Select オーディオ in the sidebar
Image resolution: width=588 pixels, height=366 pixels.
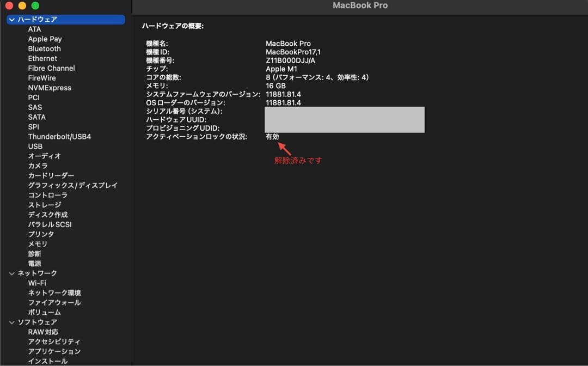pos(42,156)
